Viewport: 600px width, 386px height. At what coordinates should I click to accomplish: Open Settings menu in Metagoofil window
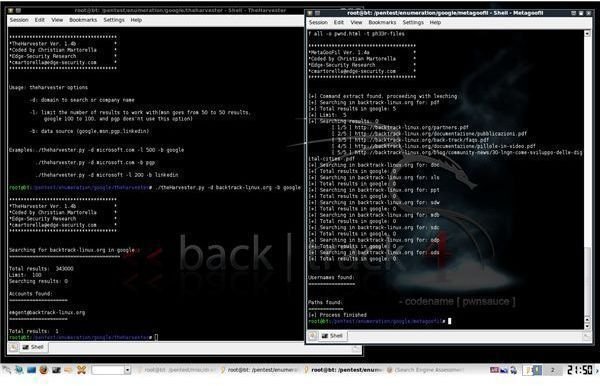pyautogui.click(x=413, y=23)
